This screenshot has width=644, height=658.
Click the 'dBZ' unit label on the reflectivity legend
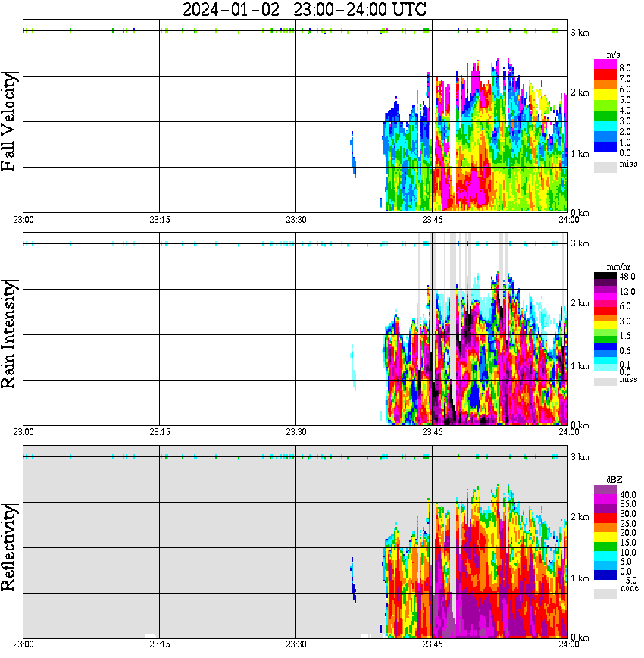click(x=614, y=479)
